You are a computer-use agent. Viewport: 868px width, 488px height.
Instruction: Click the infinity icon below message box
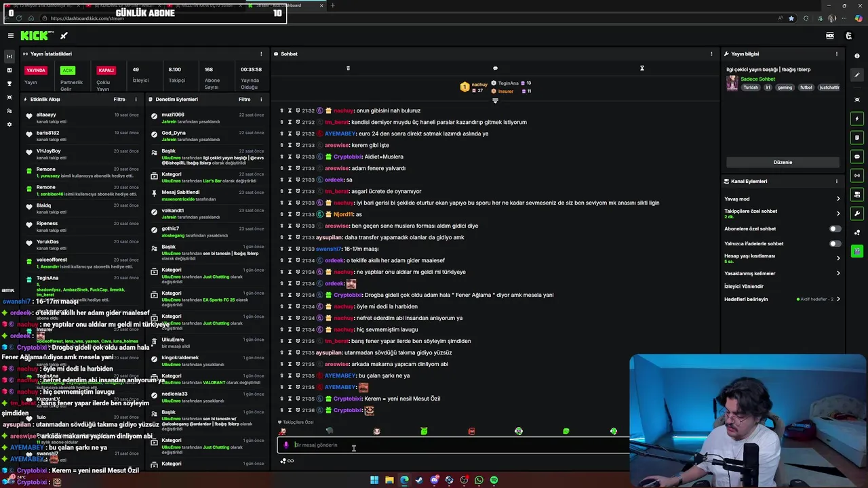[x=290, y=461]
